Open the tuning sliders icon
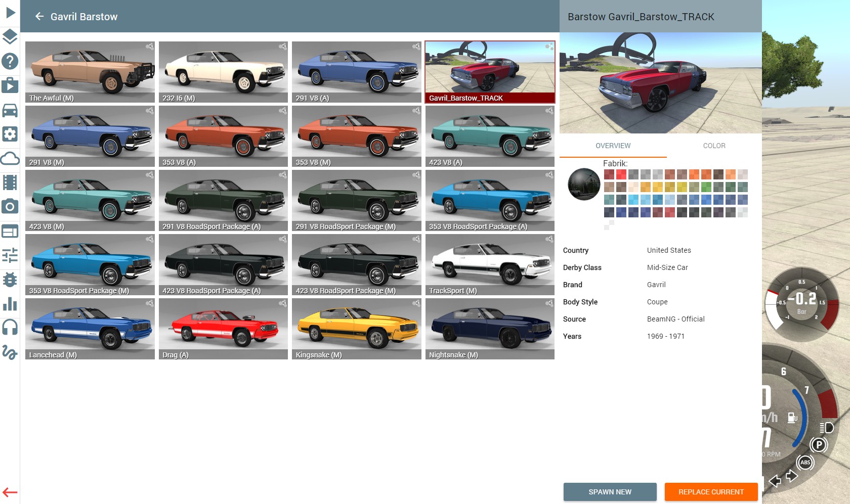Viewport: 850px width, 504px height. click(10, 255)
